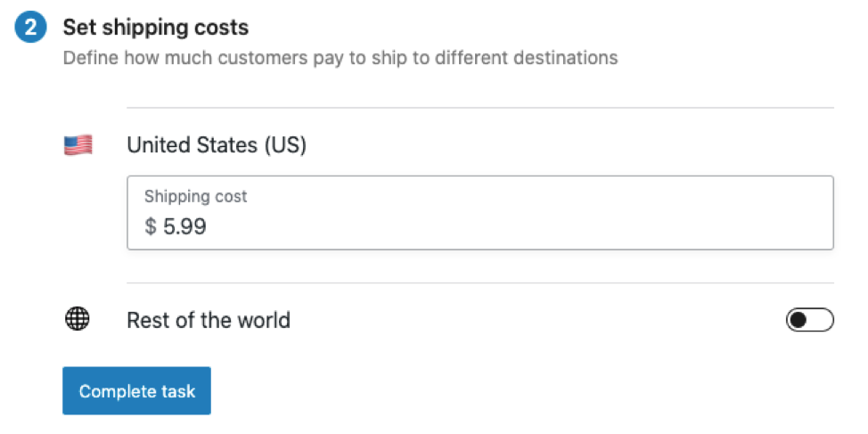Screen dimensions: 868x434
Task: Enable the Rest of the world toggle
Action: (x=809, y=320)
